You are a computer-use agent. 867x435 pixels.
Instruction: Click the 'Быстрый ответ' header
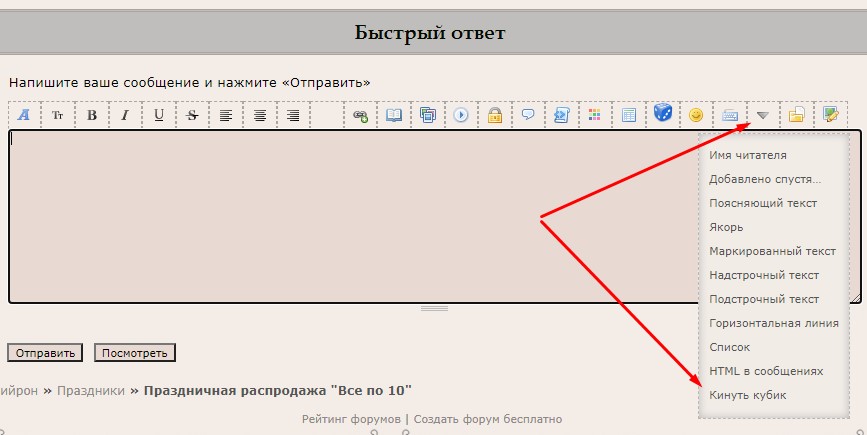(x=430, y=33)
